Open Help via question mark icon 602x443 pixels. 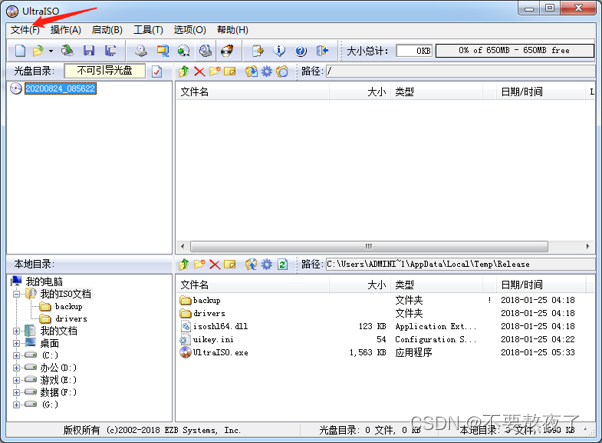301,50
